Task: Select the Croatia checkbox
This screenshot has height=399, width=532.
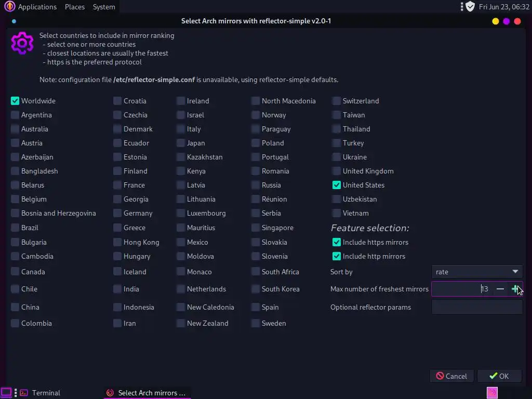Action: 117,101
